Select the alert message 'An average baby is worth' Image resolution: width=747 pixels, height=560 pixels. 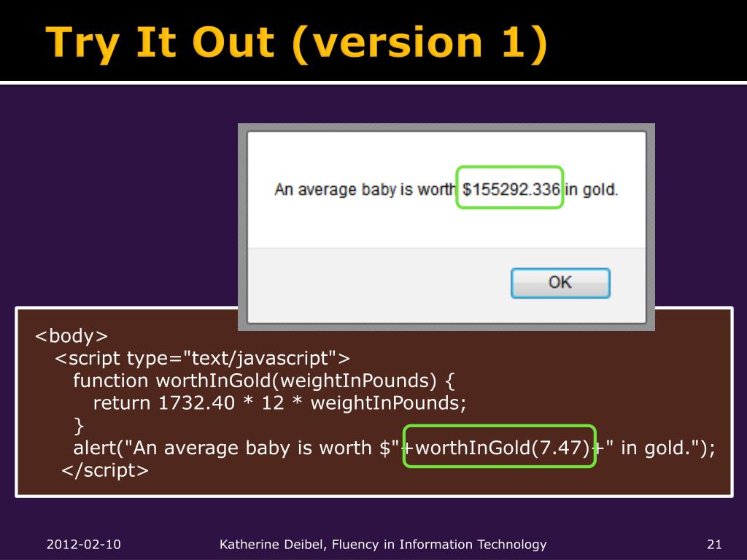pyautogui.click(x=365, y=190)
